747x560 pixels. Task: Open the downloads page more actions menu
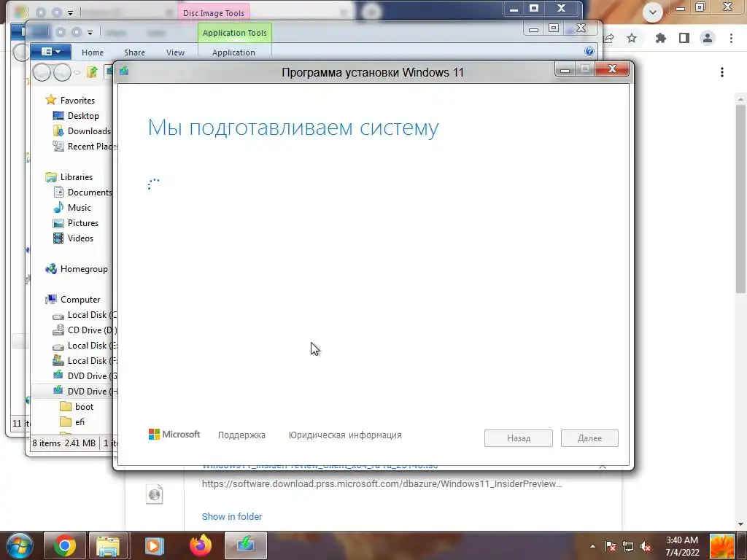coord(722,72)
